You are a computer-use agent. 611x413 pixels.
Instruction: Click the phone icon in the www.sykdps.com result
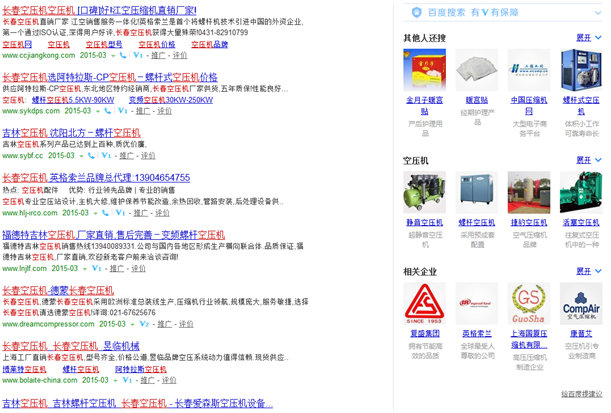[x=108, y=111]
